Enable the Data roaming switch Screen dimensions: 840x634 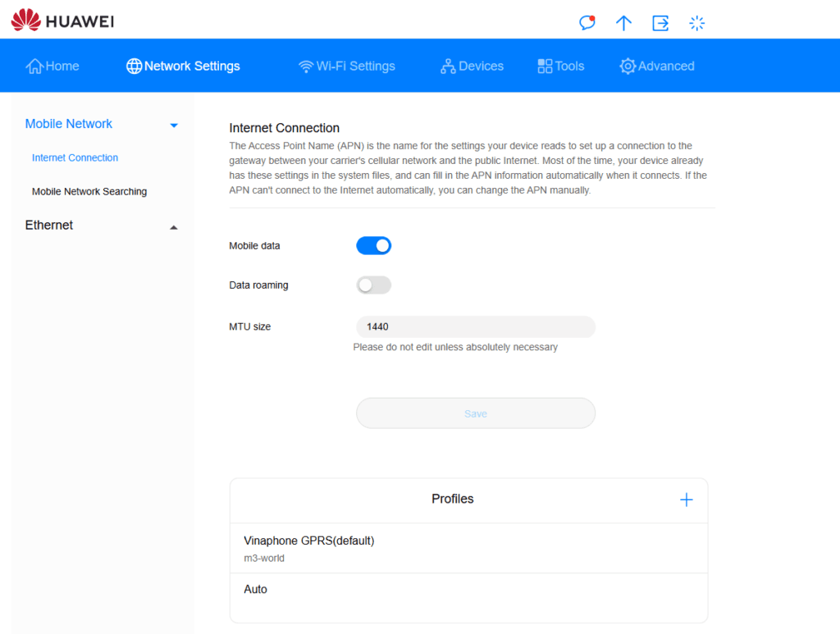point(373,285)
